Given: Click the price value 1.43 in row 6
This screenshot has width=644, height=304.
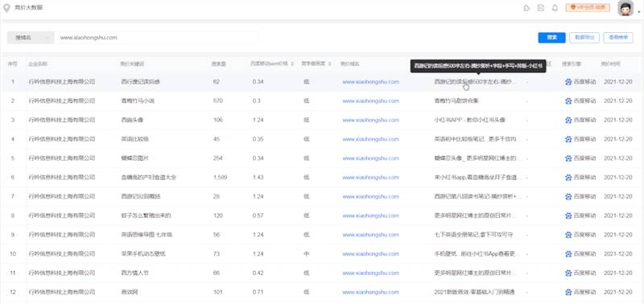Looking at the screenshot, I should pos(258,178).
